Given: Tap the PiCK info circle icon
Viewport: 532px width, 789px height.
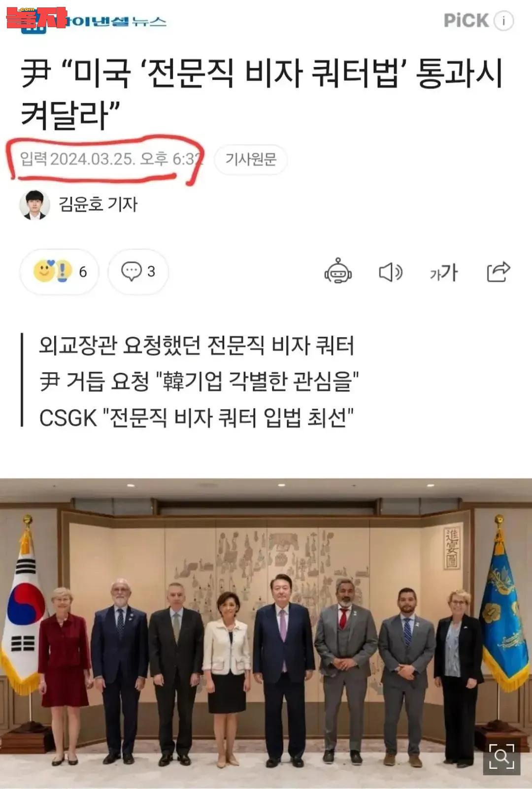Looking at the screenshot, I should tap(503, 21).
